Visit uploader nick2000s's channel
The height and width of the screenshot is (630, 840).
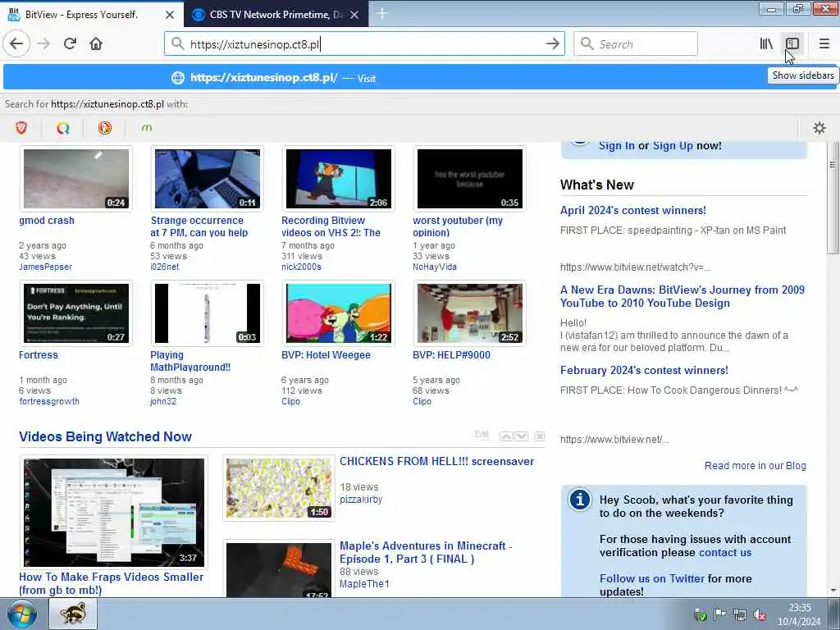click(301, 267)
